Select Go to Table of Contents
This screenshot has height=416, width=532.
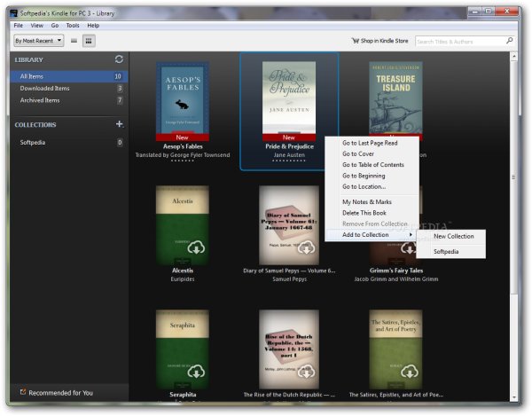[372, 165]
